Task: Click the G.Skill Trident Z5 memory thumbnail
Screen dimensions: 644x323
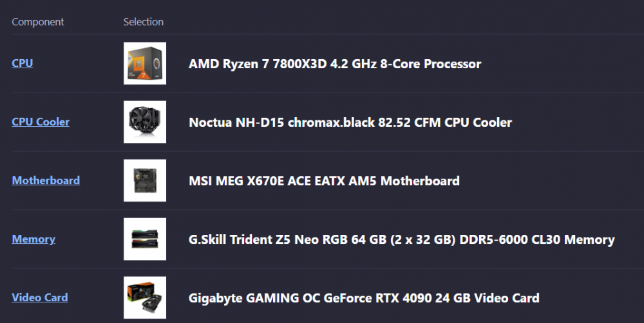Action: coord(145,239)
